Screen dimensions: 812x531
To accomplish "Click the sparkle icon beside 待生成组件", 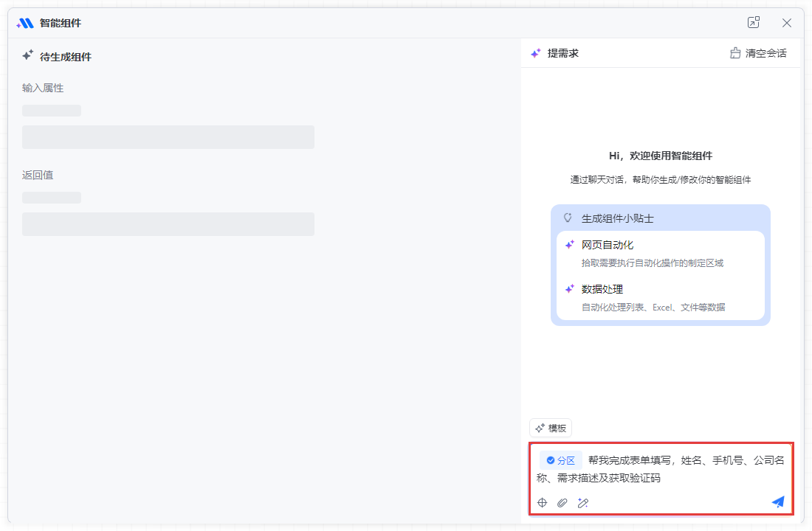I will pyautogui.click(x=27, y=56).
